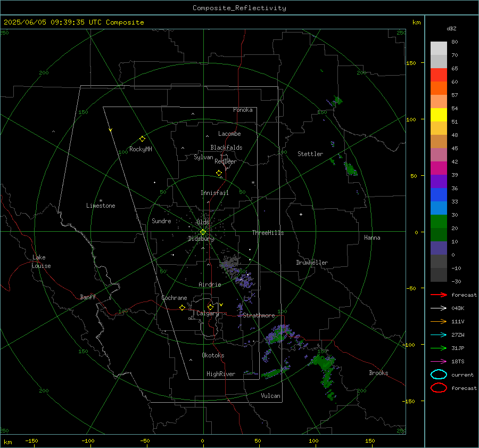
Task: Click the magenta 18TS arrow legend icon
Action: click(439, 362)
